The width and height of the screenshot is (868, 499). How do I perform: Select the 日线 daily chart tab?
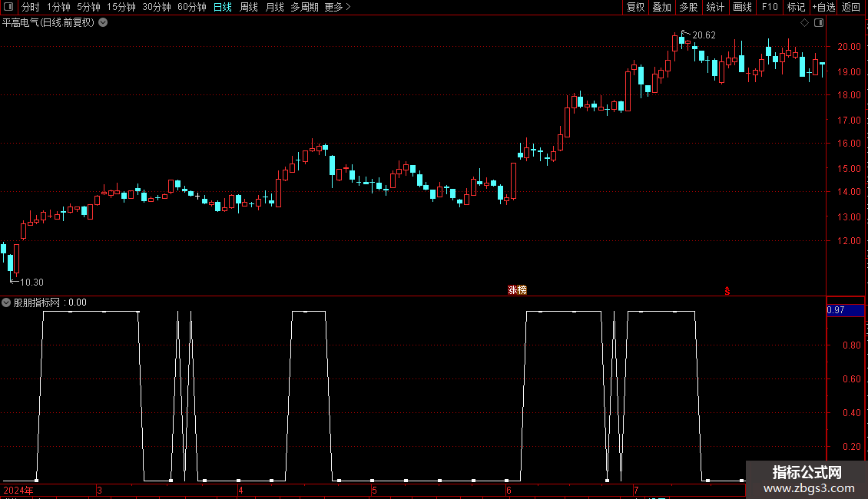(x=223, y=7)
